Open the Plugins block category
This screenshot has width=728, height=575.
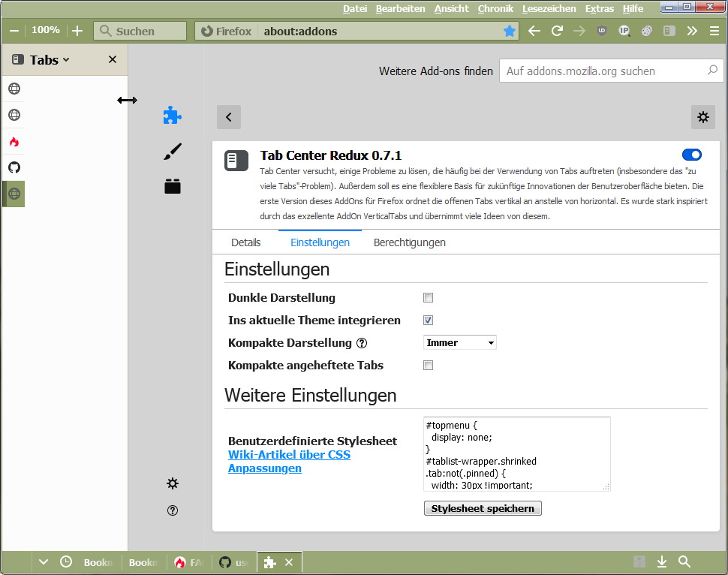coord(173,185)
